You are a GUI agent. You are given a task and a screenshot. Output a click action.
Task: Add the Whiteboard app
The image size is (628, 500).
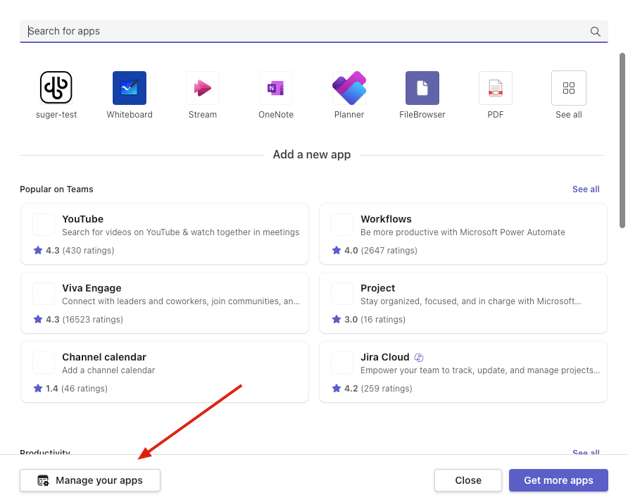point(129,88)
